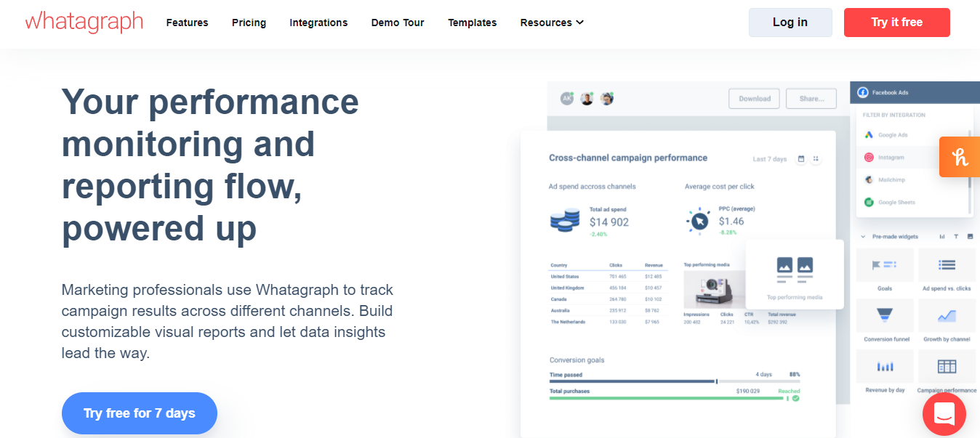Go to the Pricing page
The width and height of the screenshot is (980, 438).
click(249, 23)
